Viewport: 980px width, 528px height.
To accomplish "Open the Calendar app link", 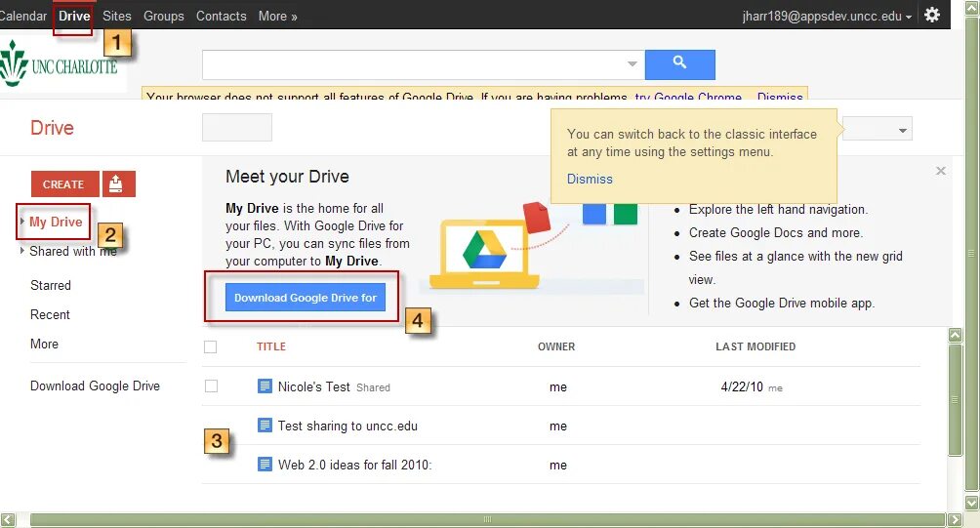I will point(22,16).
